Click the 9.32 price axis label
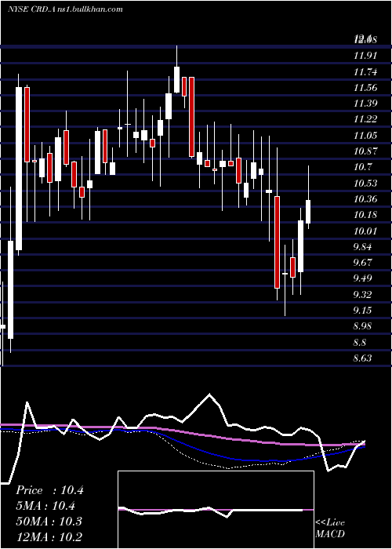The height and width of the screenshot is (549, 392). coord(362,294)
